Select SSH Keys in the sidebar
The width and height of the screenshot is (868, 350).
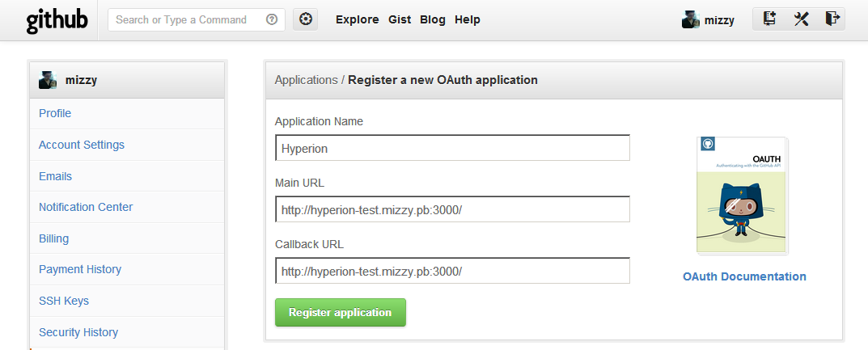point(64,301)
